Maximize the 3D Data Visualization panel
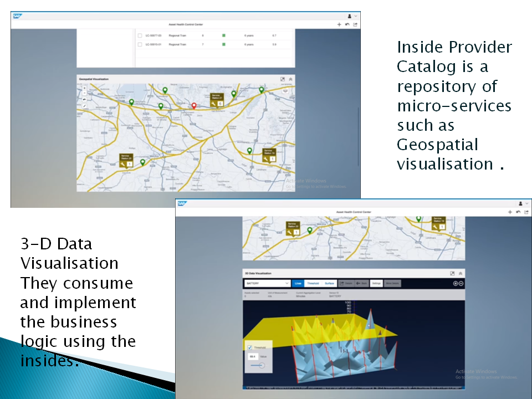This screenshot has width=532, height=399. click(x=452, y=273)
